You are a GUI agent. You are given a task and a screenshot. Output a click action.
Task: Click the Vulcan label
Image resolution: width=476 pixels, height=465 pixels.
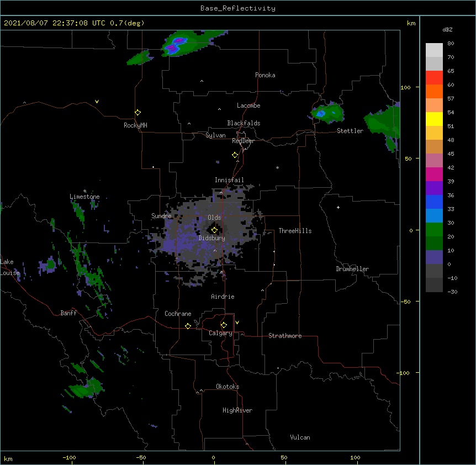[x=300, y=437]
